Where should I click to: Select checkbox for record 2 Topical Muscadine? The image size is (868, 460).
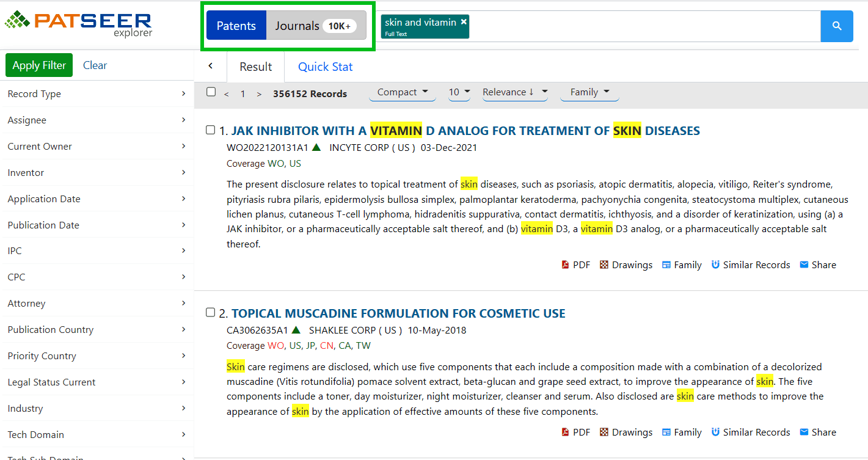pos(211,313)
